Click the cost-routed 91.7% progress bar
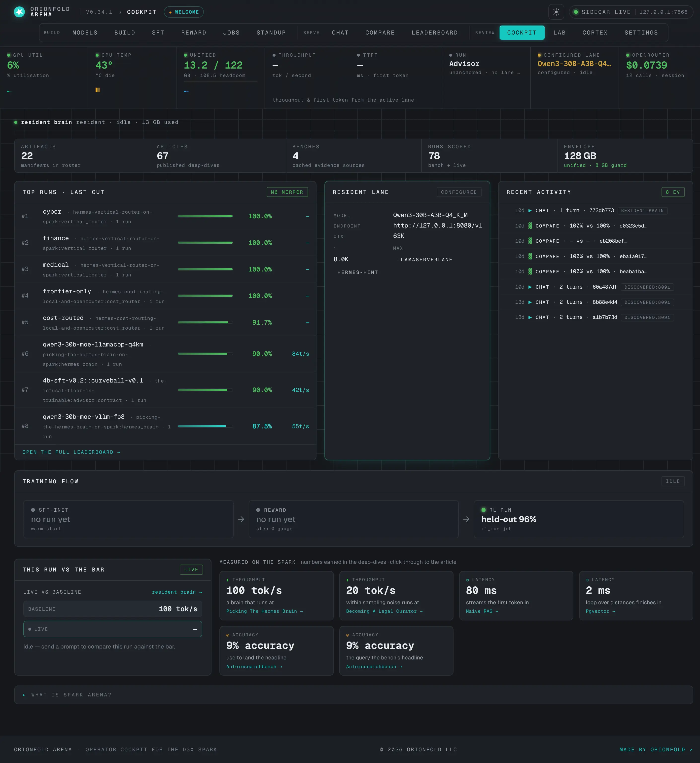The width and height of the screenshot is (700, 763). (x=205, y=322)
